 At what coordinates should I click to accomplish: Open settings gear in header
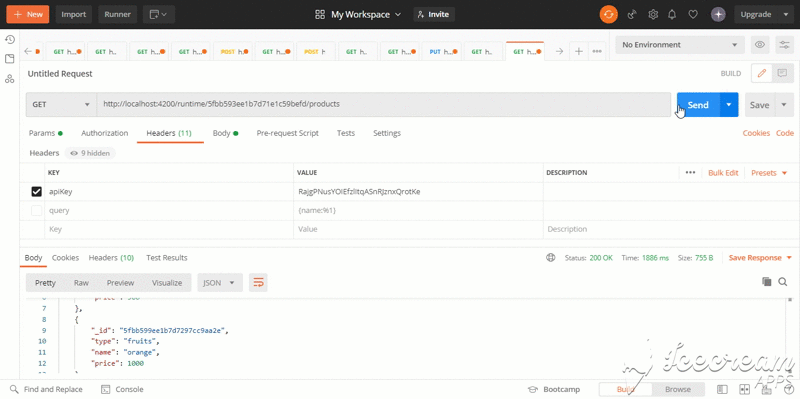point(653,14)
